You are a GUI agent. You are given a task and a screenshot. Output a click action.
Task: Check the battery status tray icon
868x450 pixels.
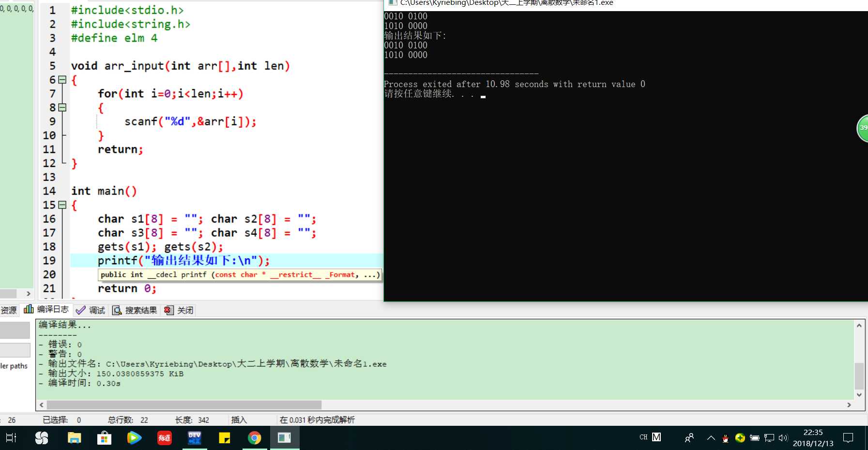[x=754, y=438]
